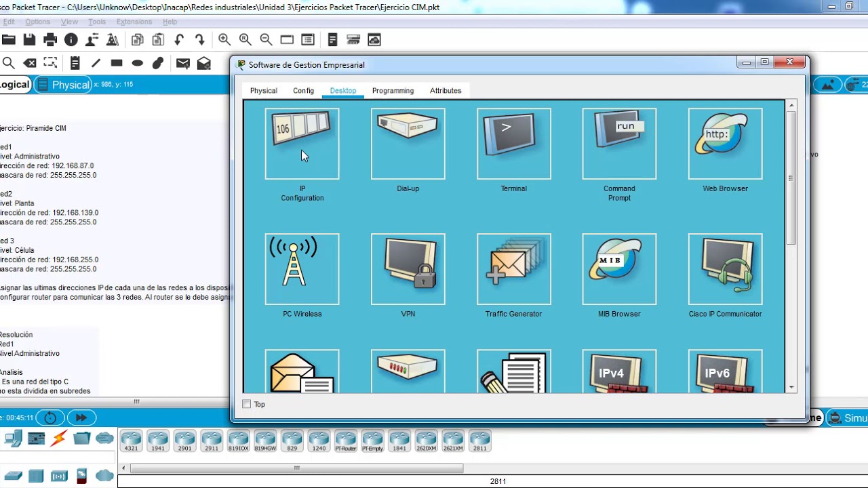868x488 pixels.
Task: Click the Redo arrow in toolbar
Action: [200, 40]
